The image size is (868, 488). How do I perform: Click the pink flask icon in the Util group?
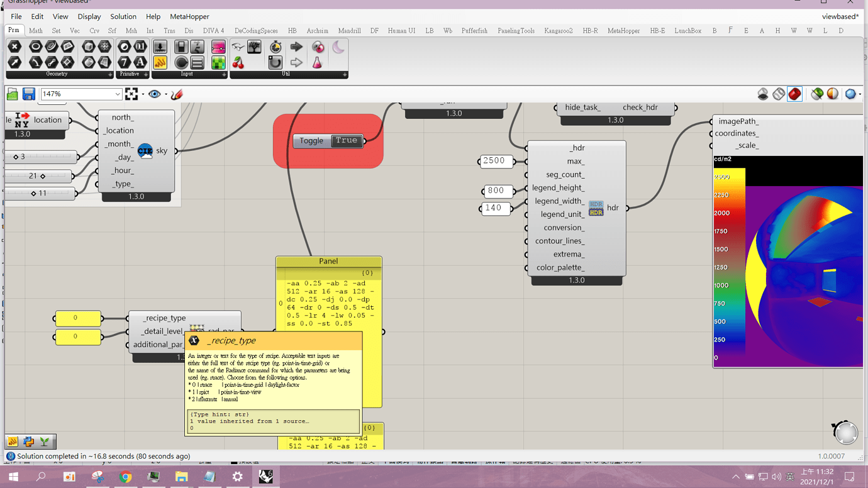click(x=318, y=61)
